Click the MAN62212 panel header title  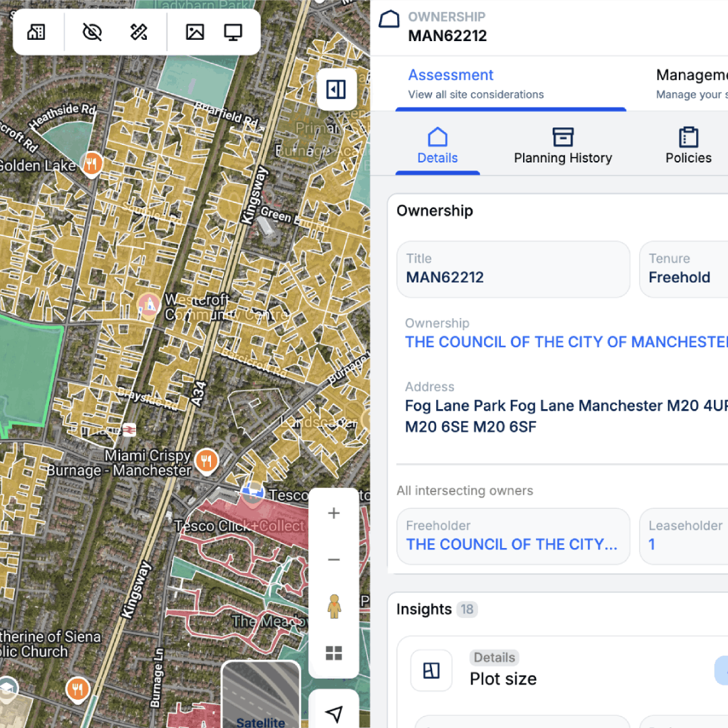[447, 36]
